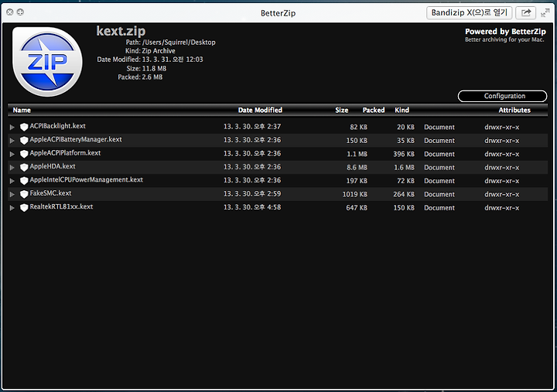Sort by the Name column header
This screenshot has height=392, width=557.
[22, 110]
